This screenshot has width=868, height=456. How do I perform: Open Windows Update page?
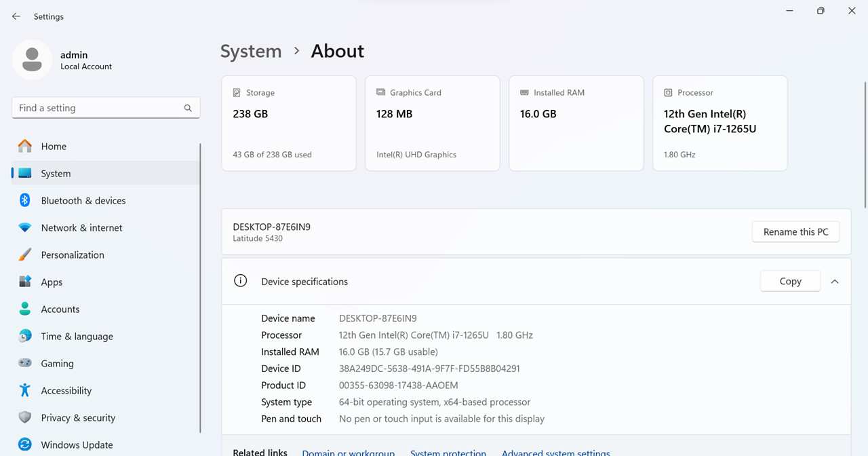click(106, 444)
